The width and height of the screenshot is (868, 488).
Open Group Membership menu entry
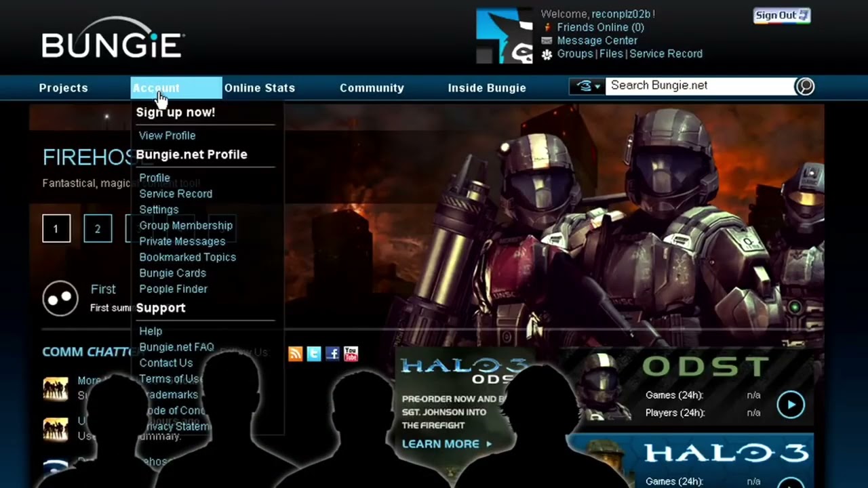pyautogui.click(x=186, y=226)
